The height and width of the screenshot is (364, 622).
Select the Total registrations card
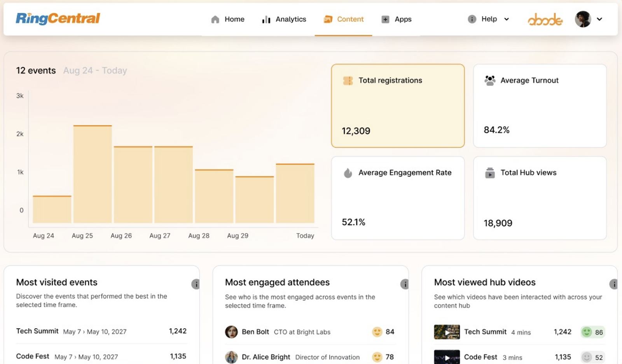398,106
